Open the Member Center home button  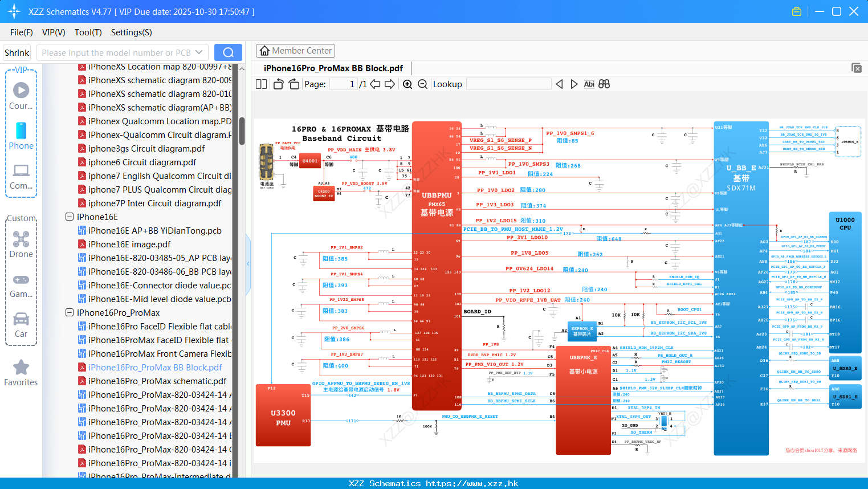pyautogui.click(x=295, y=51)
